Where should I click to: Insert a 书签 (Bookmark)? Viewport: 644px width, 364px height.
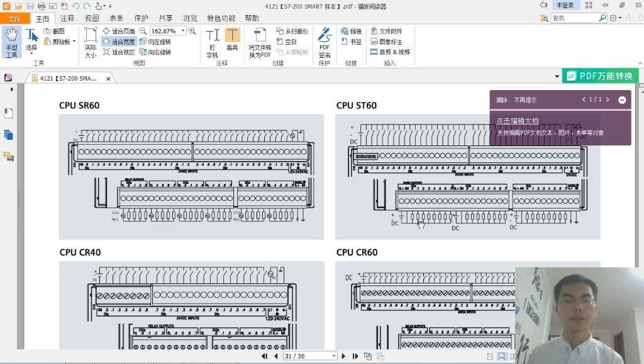(352, 42)
